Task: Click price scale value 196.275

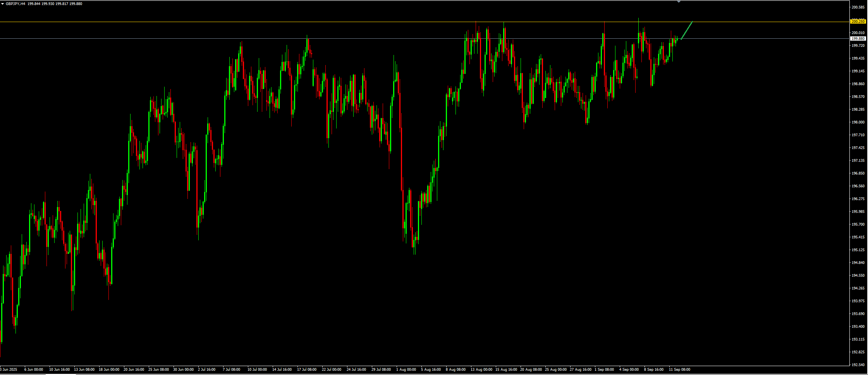Action: click(x=858, y=199)
